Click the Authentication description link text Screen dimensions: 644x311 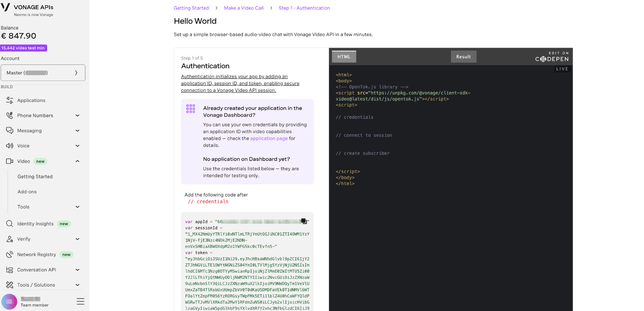point(240,83)
